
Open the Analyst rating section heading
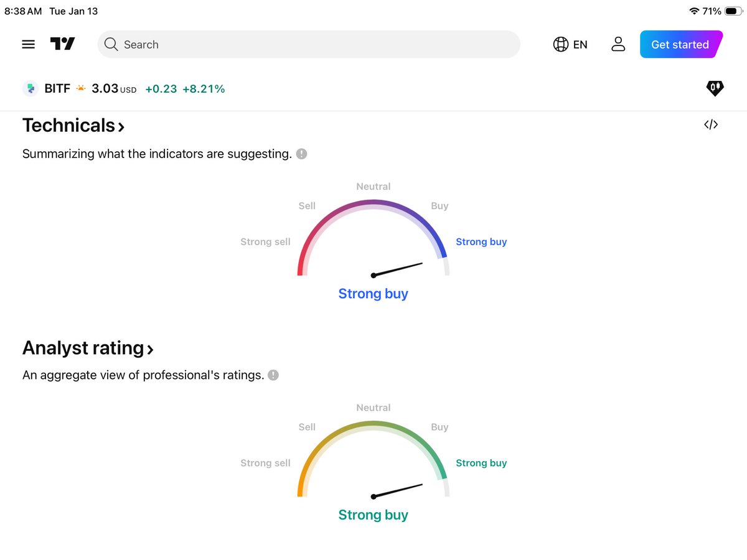point(88,348)
